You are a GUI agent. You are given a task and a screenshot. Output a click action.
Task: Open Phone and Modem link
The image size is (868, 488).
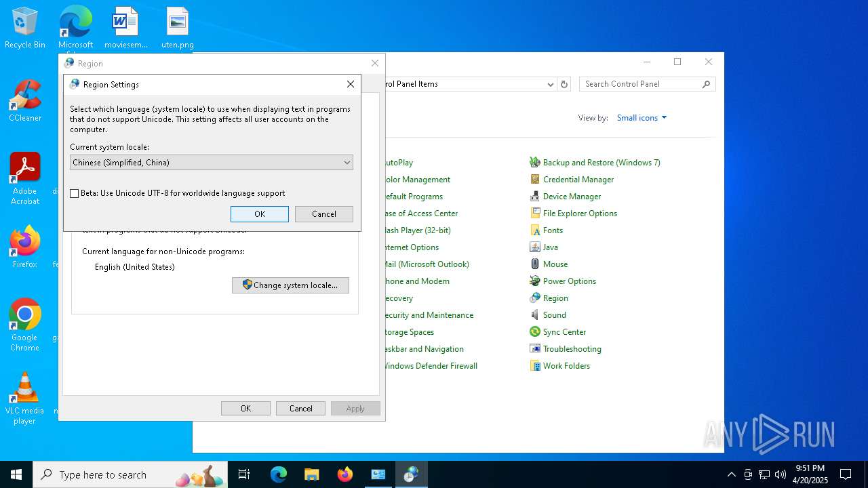(x=417, y=281)
